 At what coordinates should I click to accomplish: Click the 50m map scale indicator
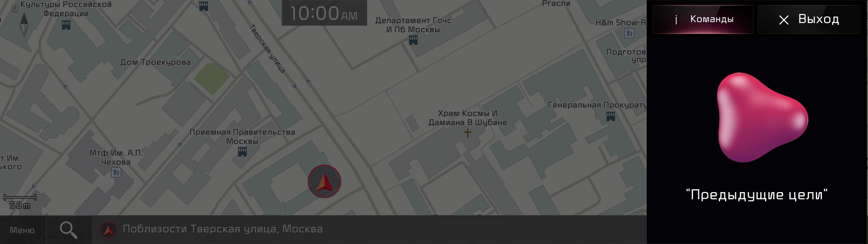coord(20,202)
